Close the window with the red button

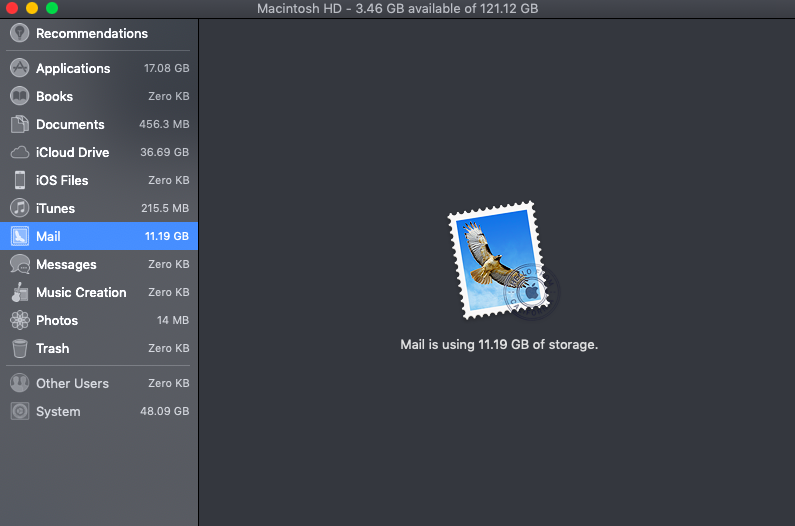12,8
